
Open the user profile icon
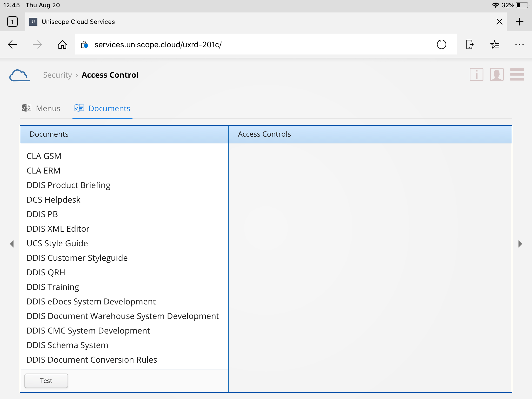click(496, 75)
